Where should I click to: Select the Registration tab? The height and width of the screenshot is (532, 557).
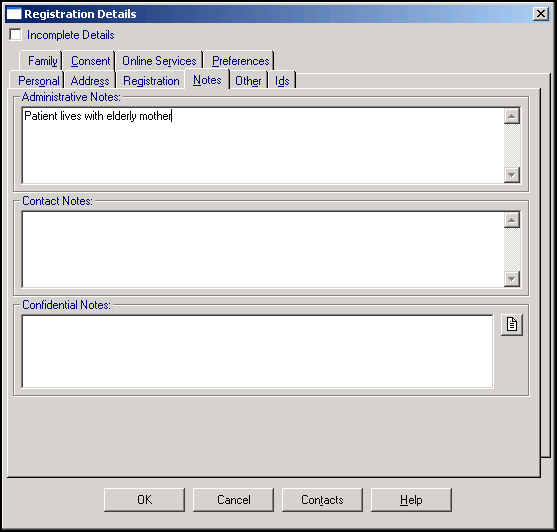point(151,81)
